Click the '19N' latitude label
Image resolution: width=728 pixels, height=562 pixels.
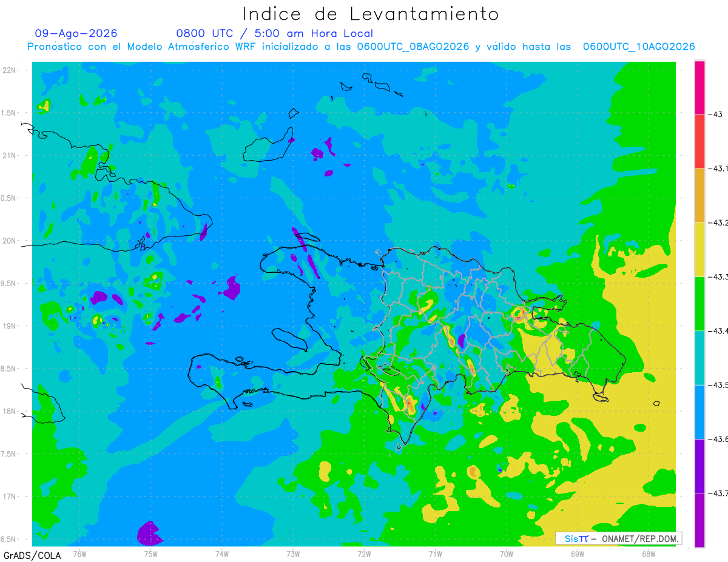pyautogui.click(x=10, y=326)
